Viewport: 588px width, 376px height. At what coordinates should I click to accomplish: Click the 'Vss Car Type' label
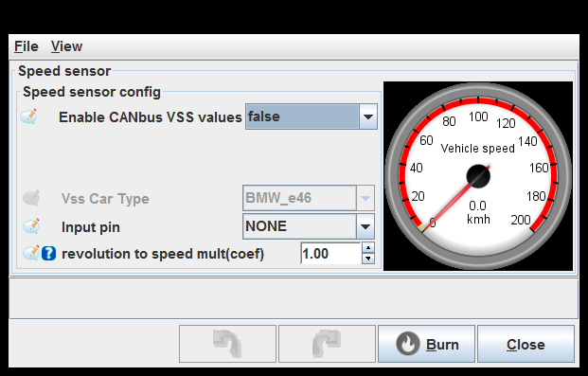[105, 199]
